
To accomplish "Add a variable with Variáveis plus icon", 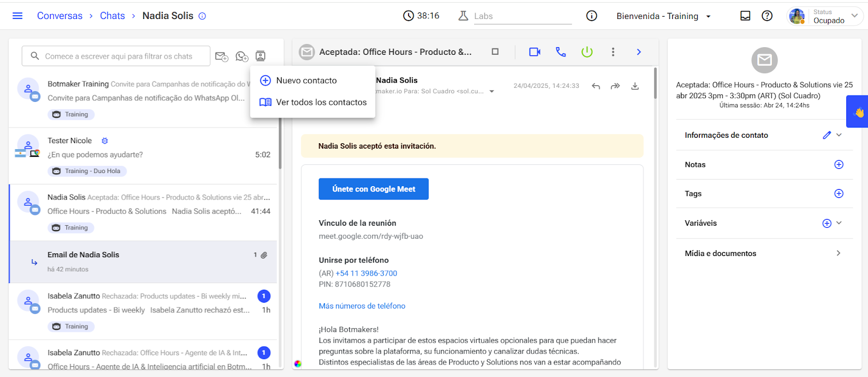I will (x=827, y=223).
